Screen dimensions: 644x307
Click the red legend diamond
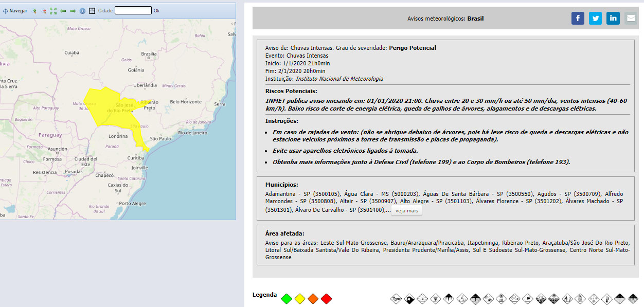pyautogui.click(x=326, y=299)
